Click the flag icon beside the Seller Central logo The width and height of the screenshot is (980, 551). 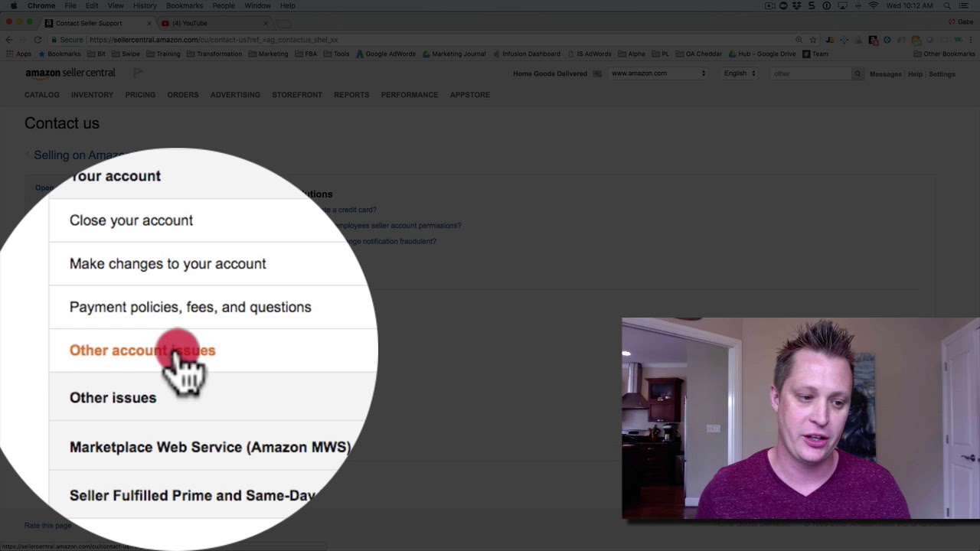click(x=138, y=73)
